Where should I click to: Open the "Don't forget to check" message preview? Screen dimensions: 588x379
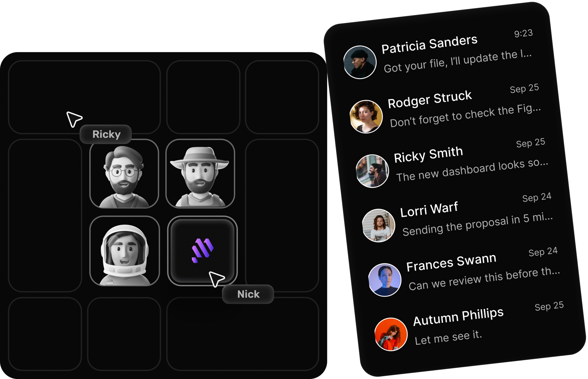(x=465, y=116)
